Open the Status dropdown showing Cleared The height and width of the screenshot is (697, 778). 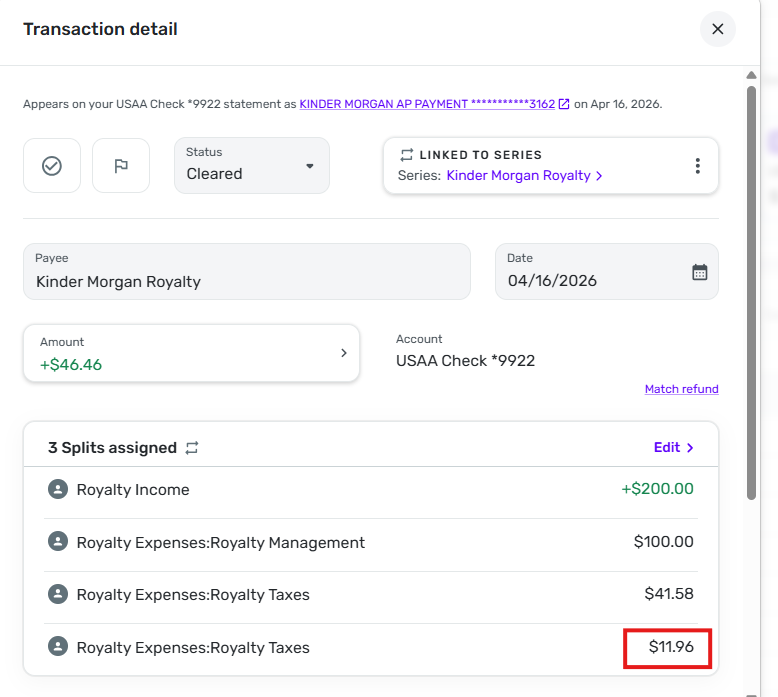tap(251, 165)
